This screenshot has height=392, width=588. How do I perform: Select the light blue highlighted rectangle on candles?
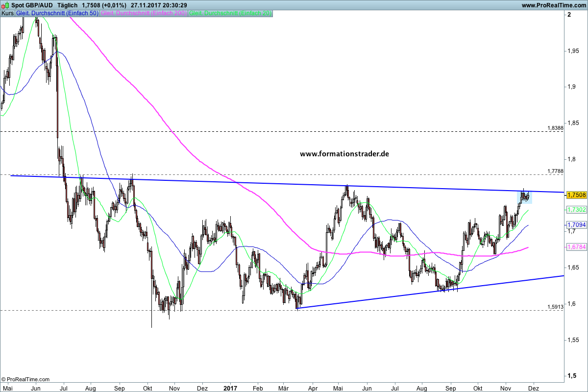coord(525,197)
